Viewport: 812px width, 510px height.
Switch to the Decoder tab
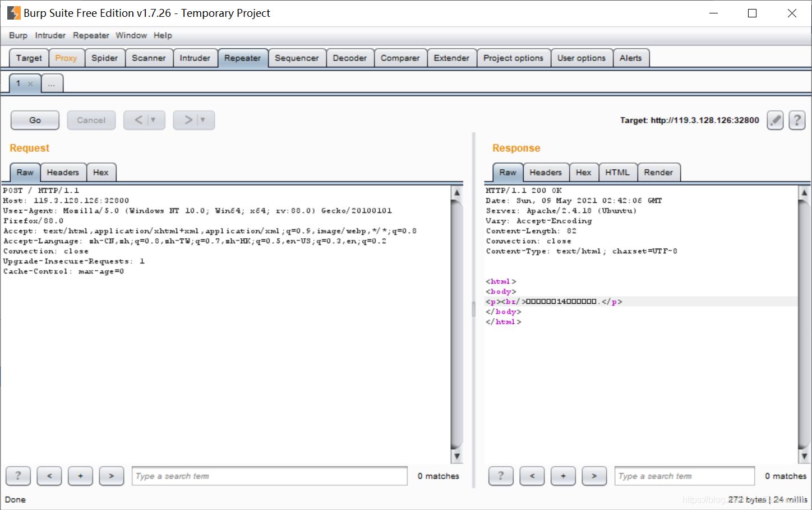coord(349,58)
